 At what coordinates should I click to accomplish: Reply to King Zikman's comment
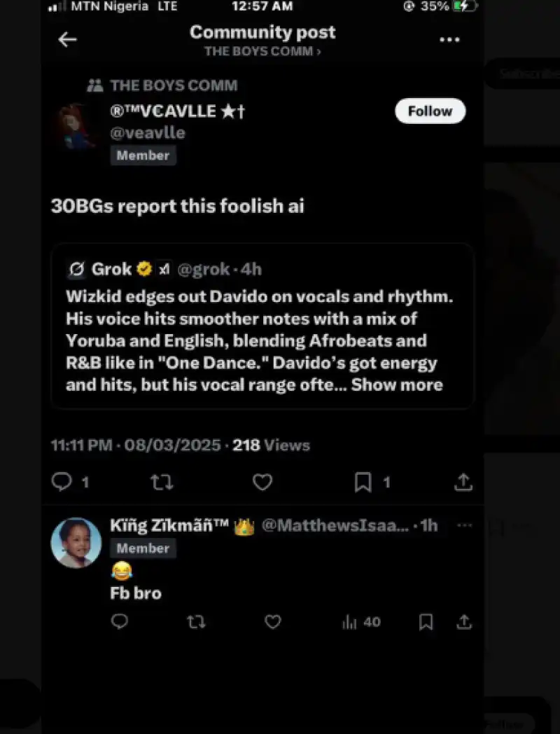click(120, 622)
